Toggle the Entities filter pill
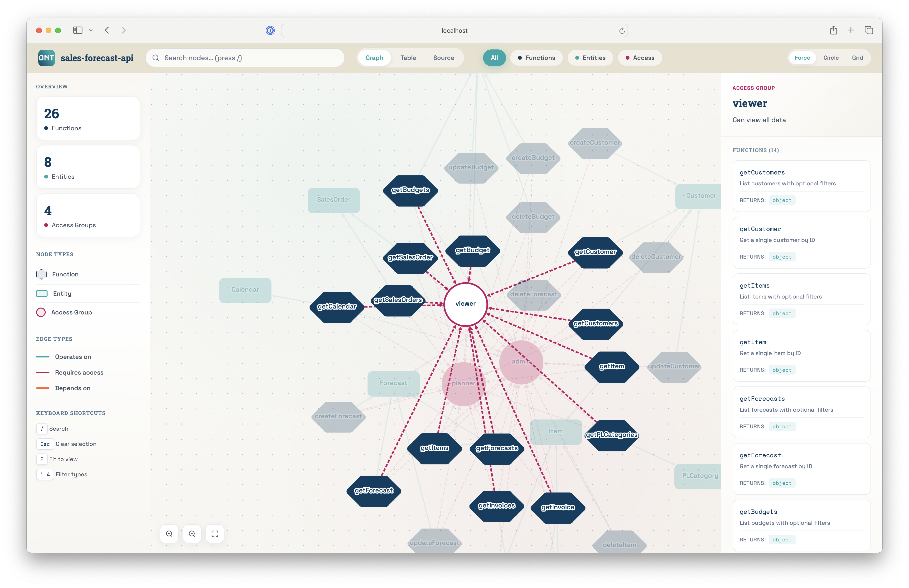Screen dimensions: 909x588 pos(590,58)
